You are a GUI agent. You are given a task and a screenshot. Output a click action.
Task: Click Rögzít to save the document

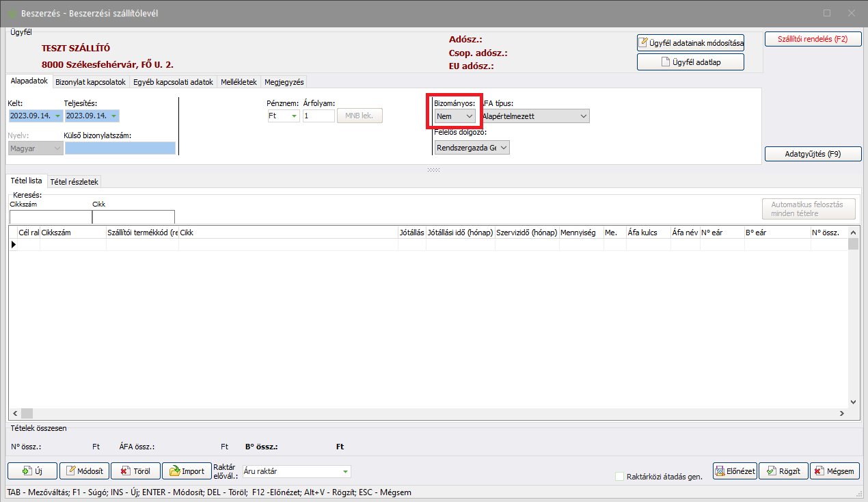tap(783, 471)
